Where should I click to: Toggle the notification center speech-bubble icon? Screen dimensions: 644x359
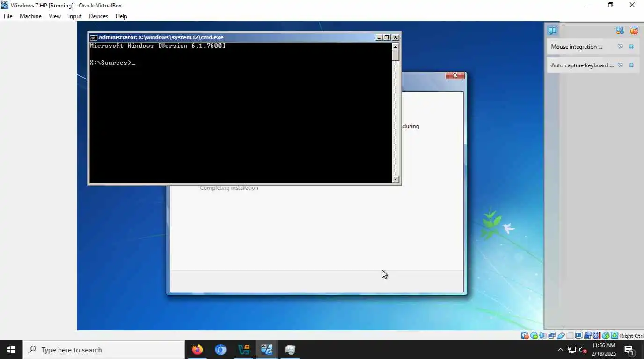coord(552,30)
